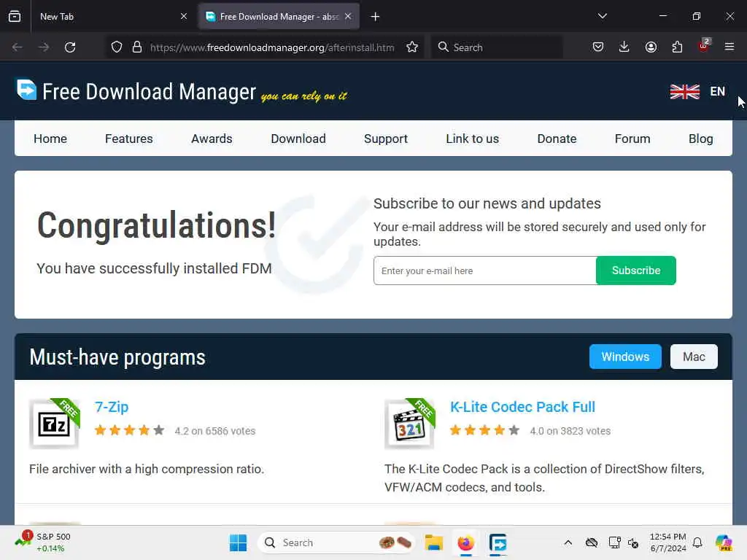
Task: Click the e-mail address input field
Action: (x=485, y=271)
